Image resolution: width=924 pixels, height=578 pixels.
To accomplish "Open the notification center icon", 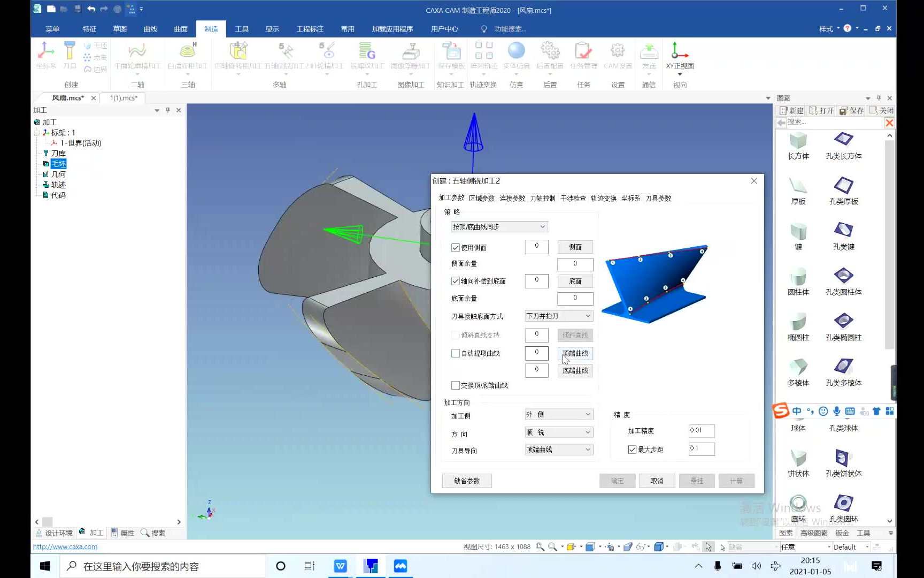I will [x=877, y=566].
